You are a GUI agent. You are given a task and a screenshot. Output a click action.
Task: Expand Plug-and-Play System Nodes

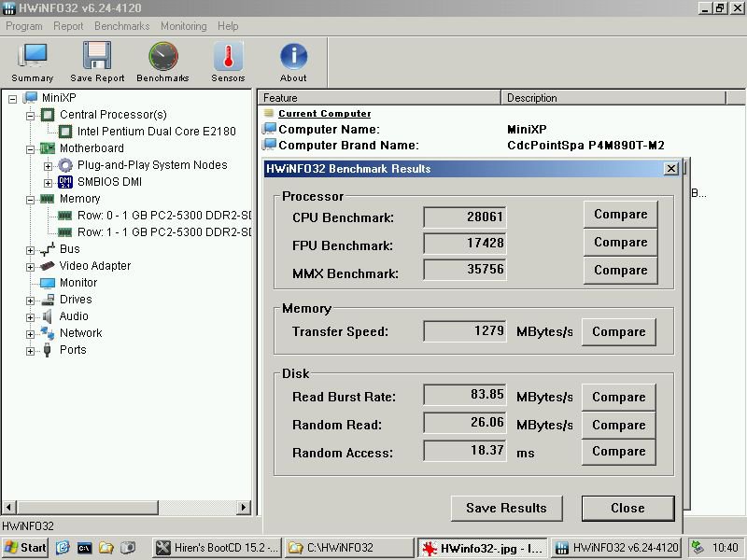click(x=48, y=166)
